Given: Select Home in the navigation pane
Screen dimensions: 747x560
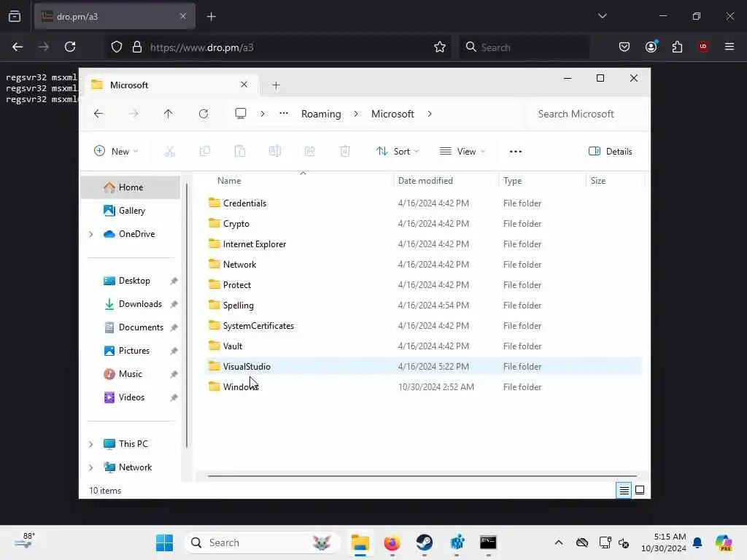Looking at the screenshot, I should point(130,187).
